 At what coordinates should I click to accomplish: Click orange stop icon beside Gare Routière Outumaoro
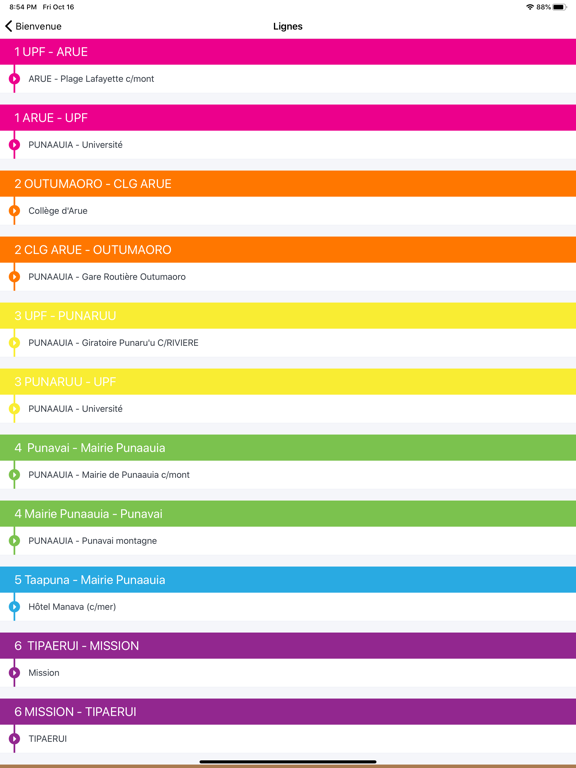(x=14, y=277)
